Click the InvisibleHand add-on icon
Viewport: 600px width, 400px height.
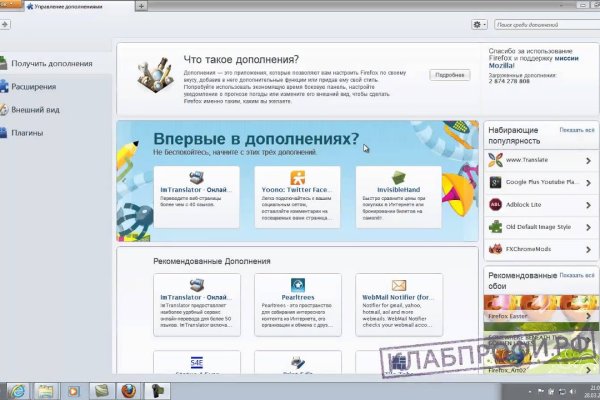click(x=398, y=174)
